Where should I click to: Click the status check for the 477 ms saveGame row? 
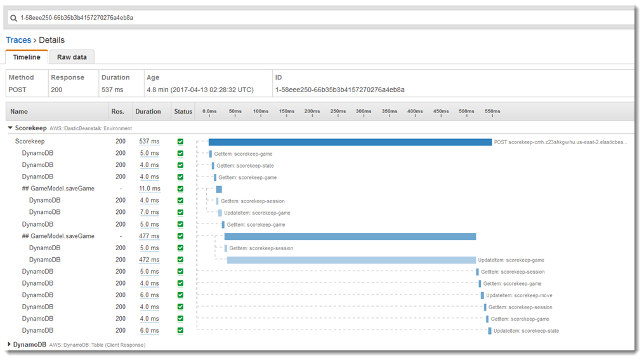coord(180,236)
